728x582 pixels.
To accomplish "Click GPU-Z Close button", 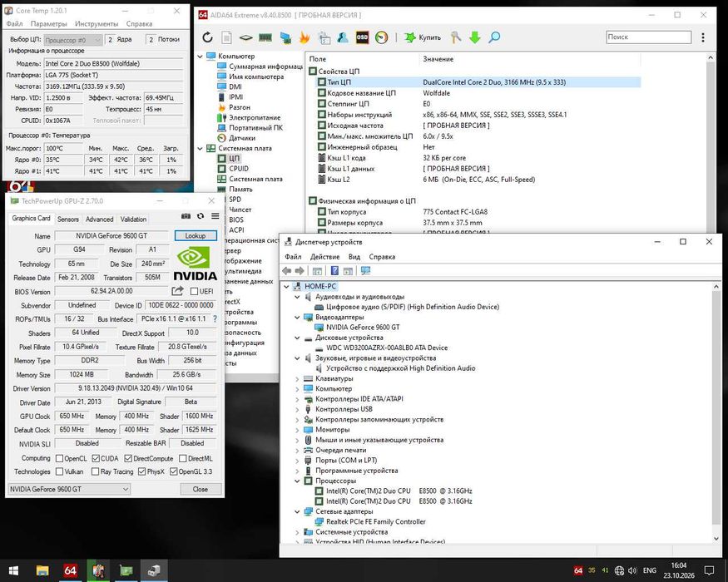I will click(201, 489).
